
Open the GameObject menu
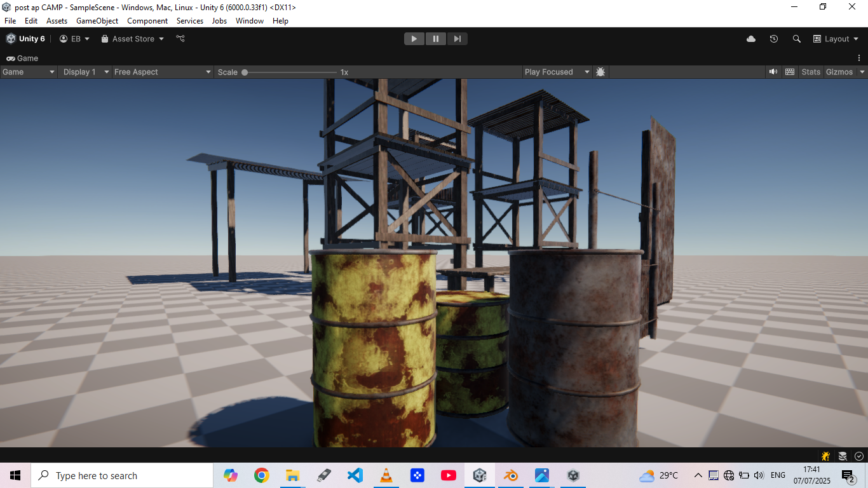click(x=97, y=21)
